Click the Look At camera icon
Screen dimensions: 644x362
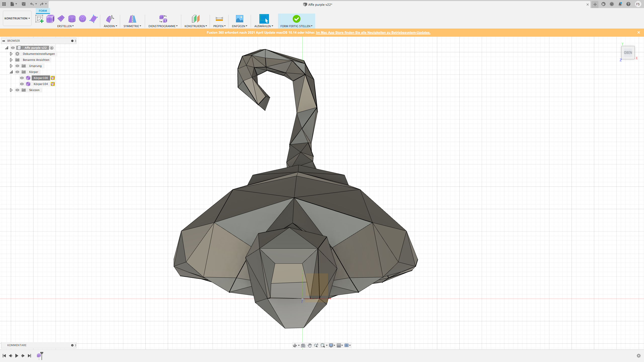click(303, 345)
